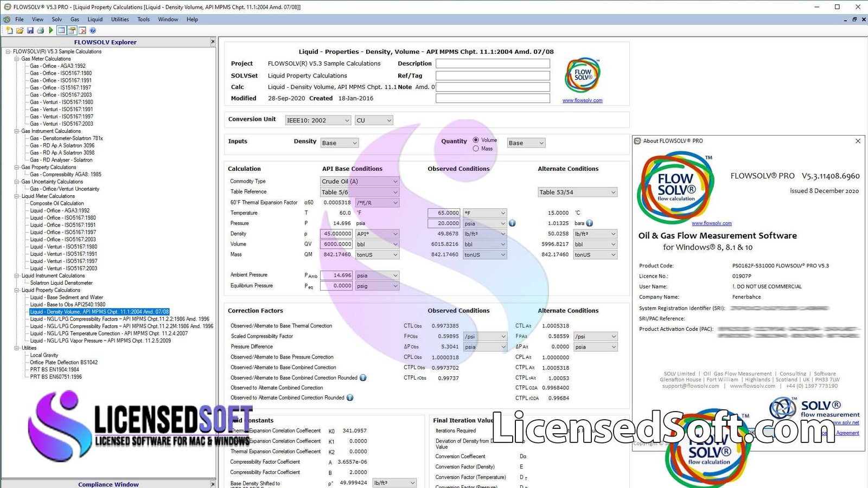Click the green Run calculation arrow icon
Image resolution: width=868 pixels, height=488 pixels.
point(51,30)
